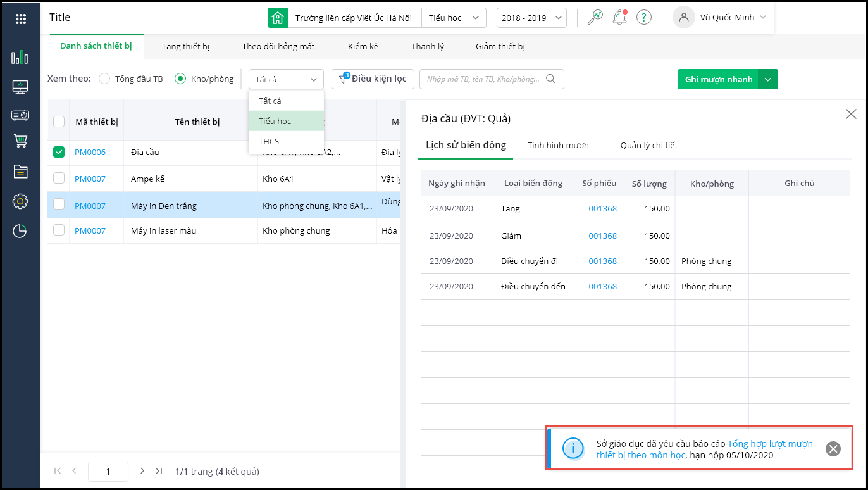Uncheck the Địa cầu row checkbox
868x490 pixels.
[x=59, y=152]
